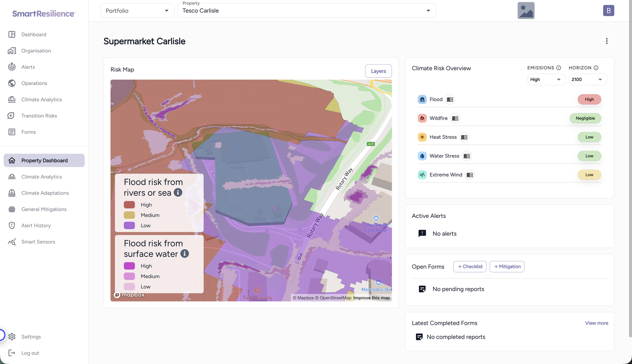Screen dimensions: 632x364
Task: Click the SmartResilience logo
Action: [x=44, y=13]
